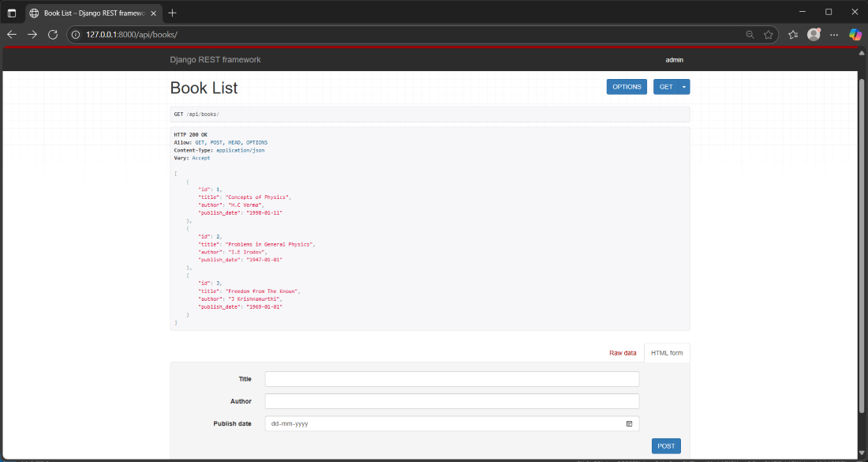Select the text "Problems in General Physics"
Viewport: 868px width, 462px height.
(x=270, y=244)
